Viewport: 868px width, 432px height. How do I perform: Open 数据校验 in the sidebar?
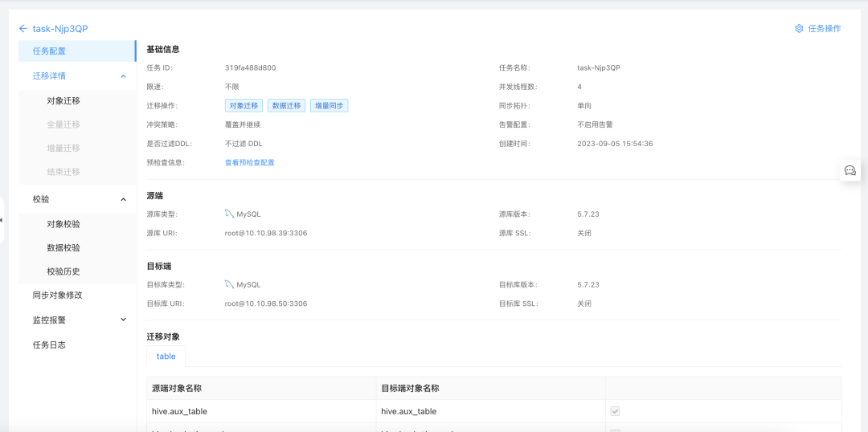click(77, 248)
